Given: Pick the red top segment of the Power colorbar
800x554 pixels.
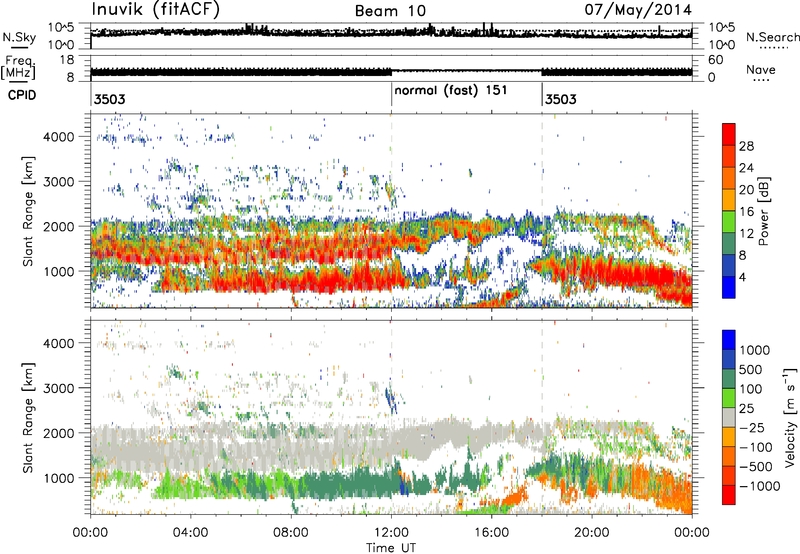Looking at the screenshot, I should tap(729, 134).
